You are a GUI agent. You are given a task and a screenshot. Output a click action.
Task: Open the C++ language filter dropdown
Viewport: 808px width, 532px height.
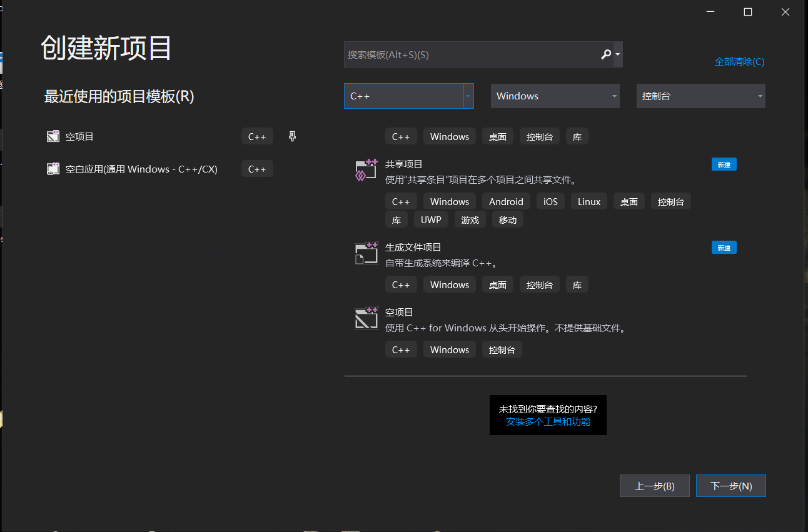point(408,96)
